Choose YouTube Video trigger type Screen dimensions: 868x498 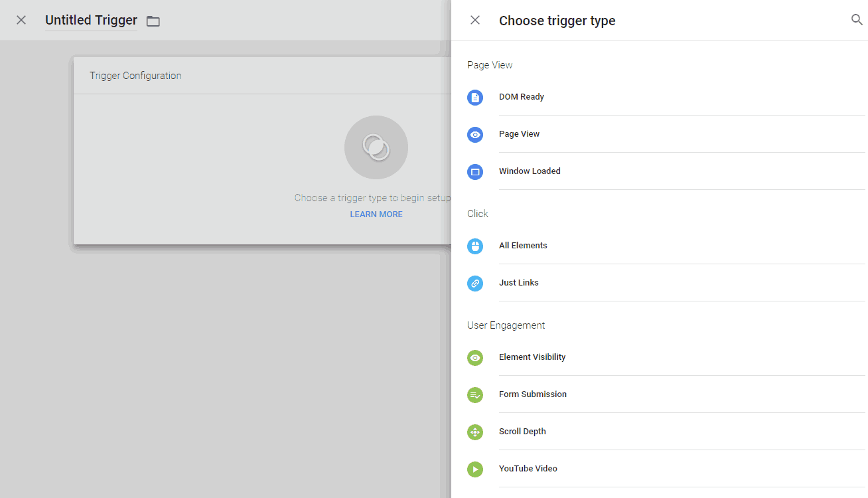(528, 469)
